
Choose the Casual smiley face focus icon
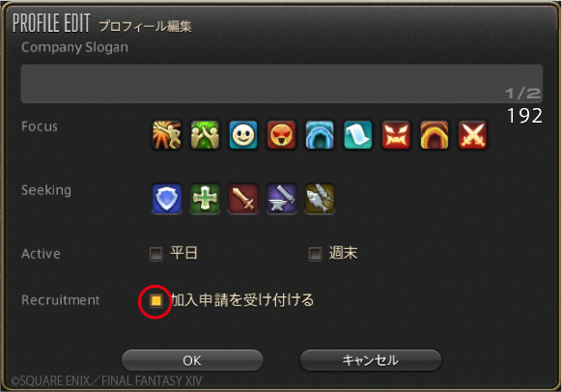coord(243,135)
